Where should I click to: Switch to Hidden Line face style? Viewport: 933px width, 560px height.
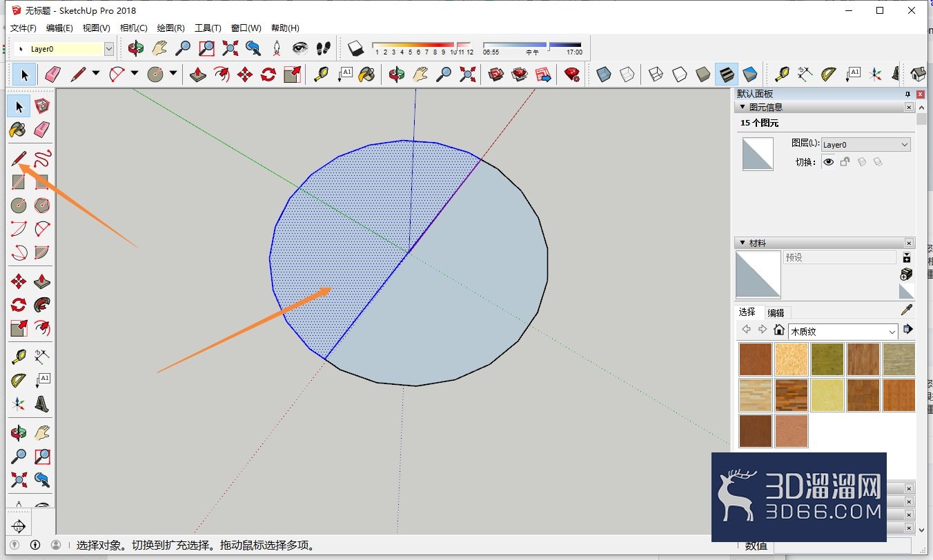point(680,74)
